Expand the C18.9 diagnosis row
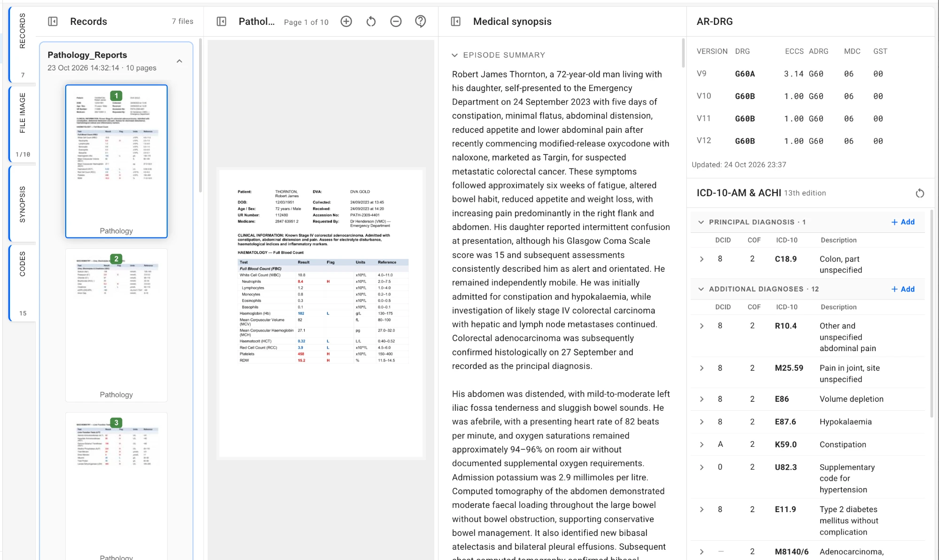The image size is (939, 560). pyautogui.click(x=702, y=259)
